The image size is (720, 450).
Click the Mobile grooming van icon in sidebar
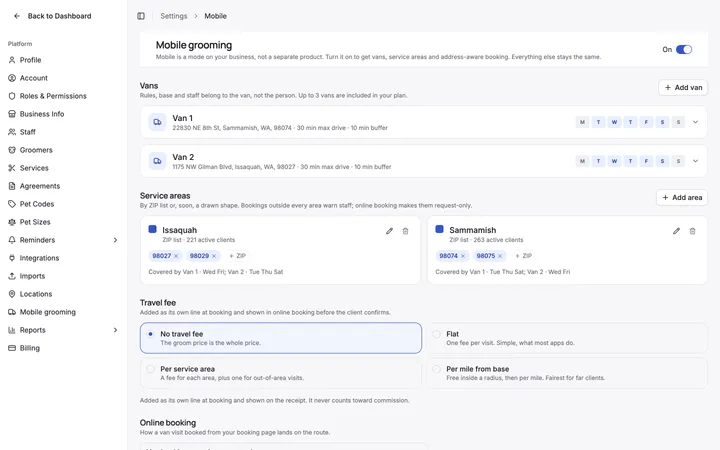(x=12, y=312)
